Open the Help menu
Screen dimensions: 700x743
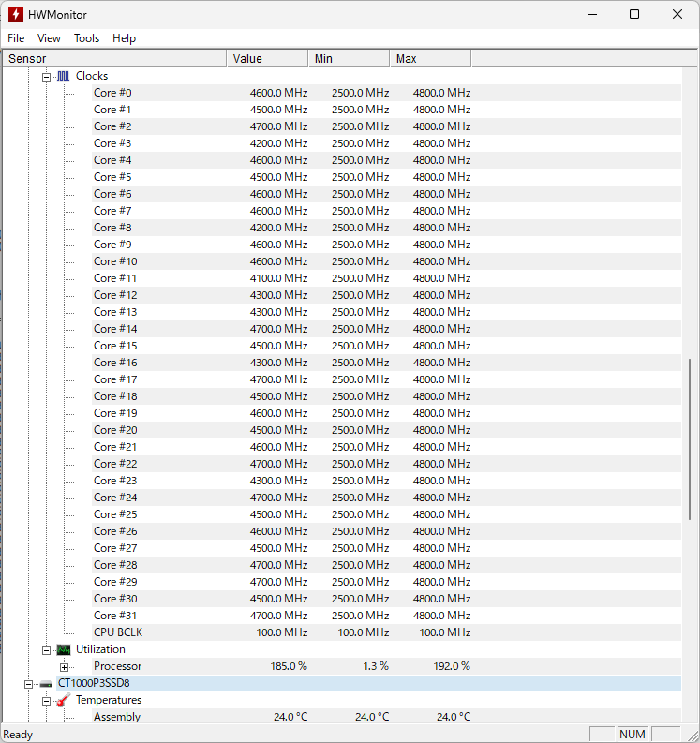124,38
